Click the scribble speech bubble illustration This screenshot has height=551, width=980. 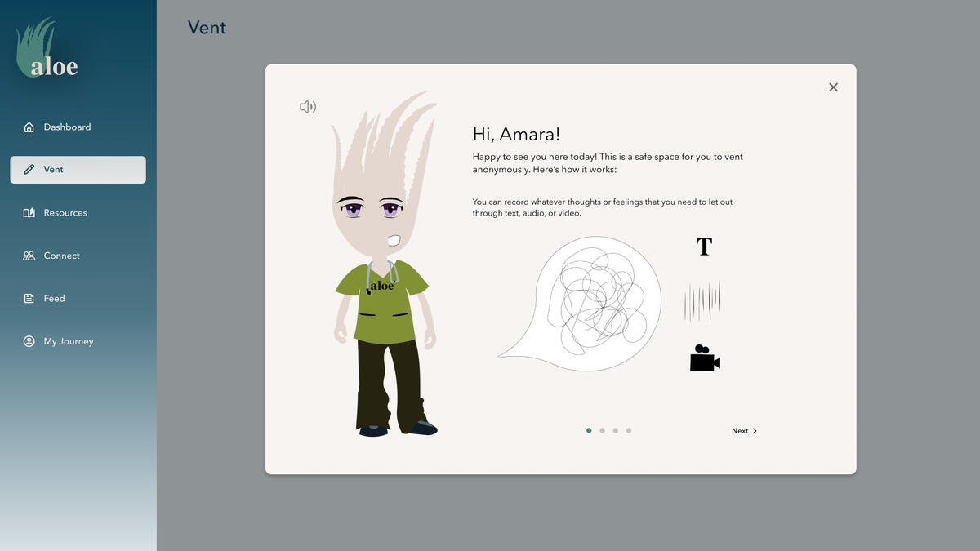click(x=588, y=302)
